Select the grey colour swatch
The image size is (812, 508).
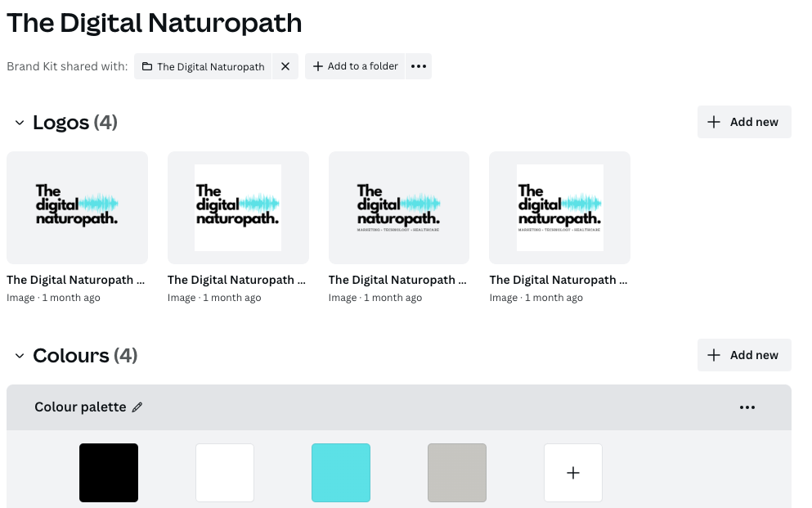tap(457, 473)
